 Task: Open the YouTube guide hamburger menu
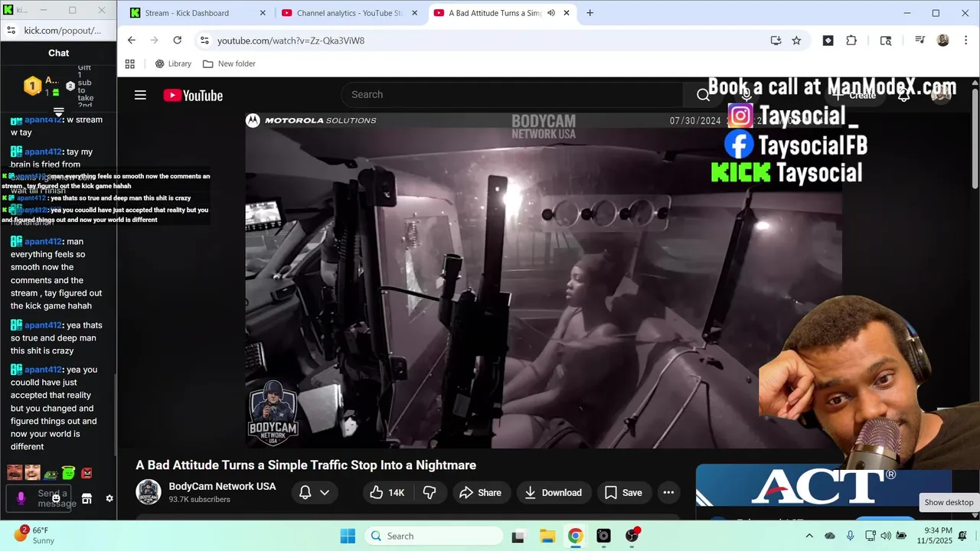coord(140,95)
